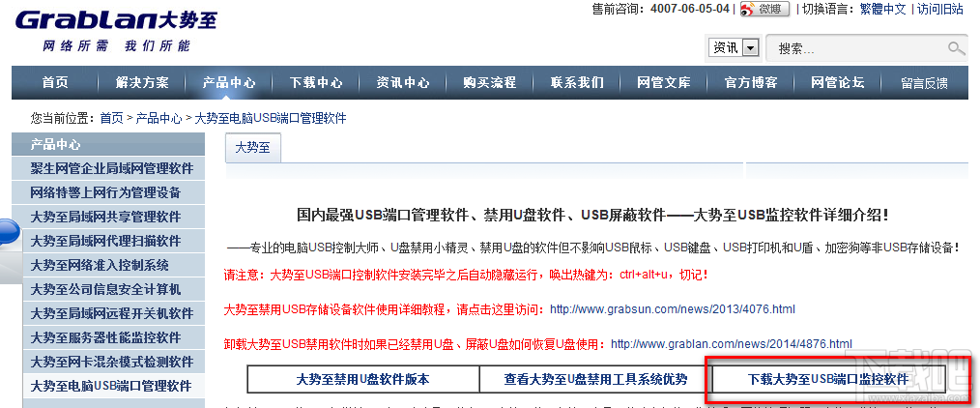Screen dimensions: 980x408
Task: Go to 首页 in the navigation bar
Action: pyautogui.click(x=55, y=82)
